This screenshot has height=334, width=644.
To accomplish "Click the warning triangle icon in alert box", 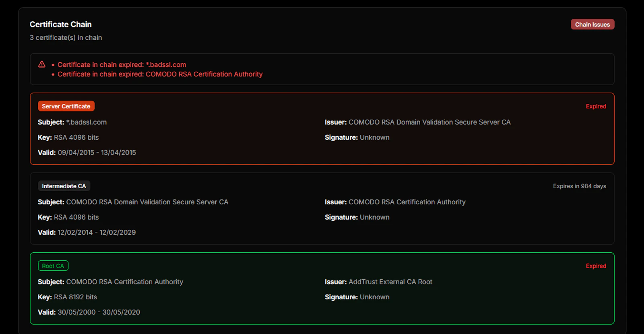I will tap(42, 64).
